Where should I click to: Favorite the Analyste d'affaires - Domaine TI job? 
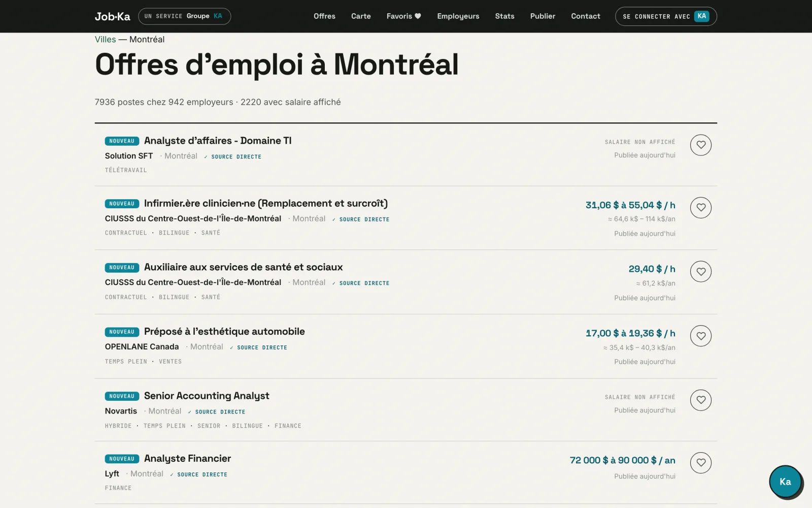pos(700,145)
